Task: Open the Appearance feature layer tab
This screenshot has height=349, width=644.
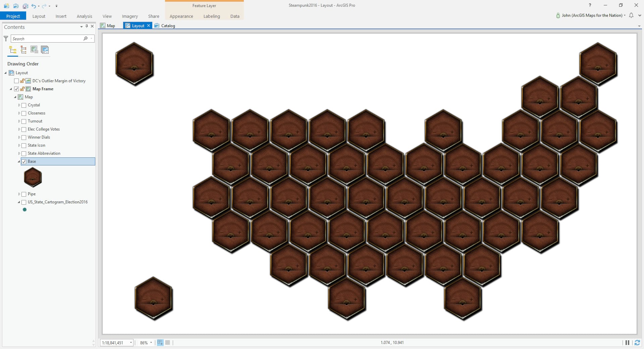Action: click(181, 16)
